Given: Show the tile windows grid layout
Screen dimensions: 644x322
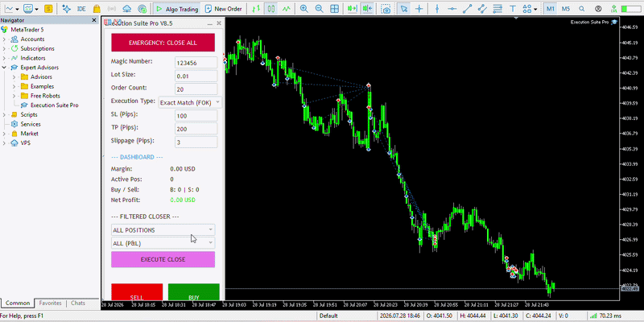Looking at the screenshot, I should [x=335, y=9].
